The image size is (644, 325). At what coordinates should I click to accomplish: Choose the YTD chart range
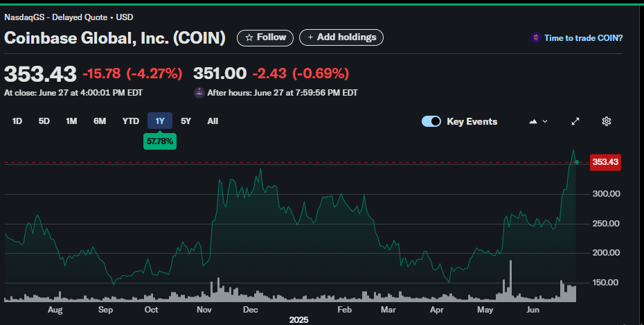tap(131, 121)
